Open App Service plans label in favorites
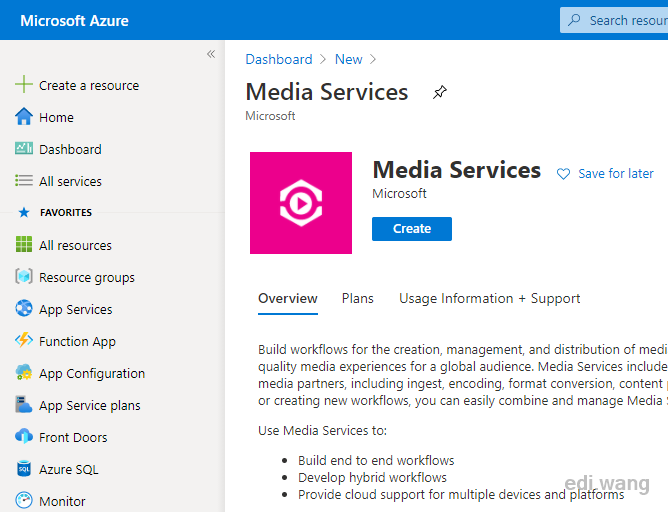 point(90,406)
